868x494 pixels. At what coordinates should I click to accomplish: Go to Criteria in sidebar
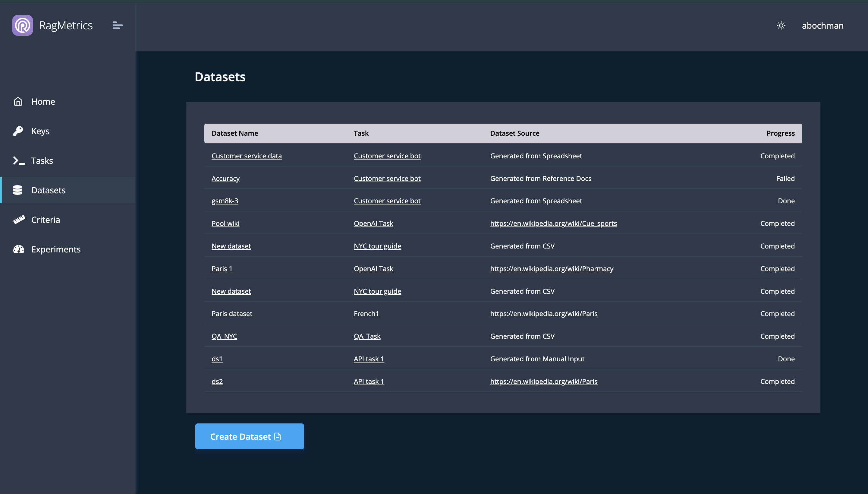tap(46, 220)
